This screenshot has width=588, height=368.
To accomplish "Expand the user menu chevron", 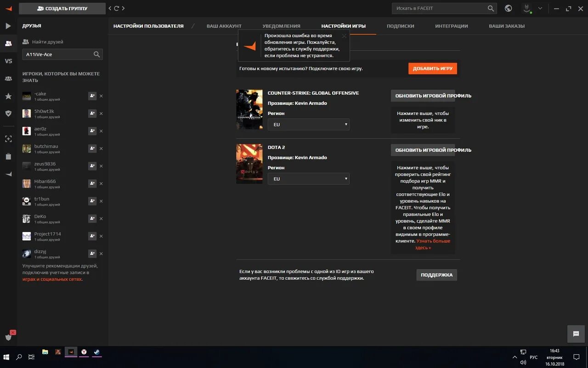I will point(540,8).
